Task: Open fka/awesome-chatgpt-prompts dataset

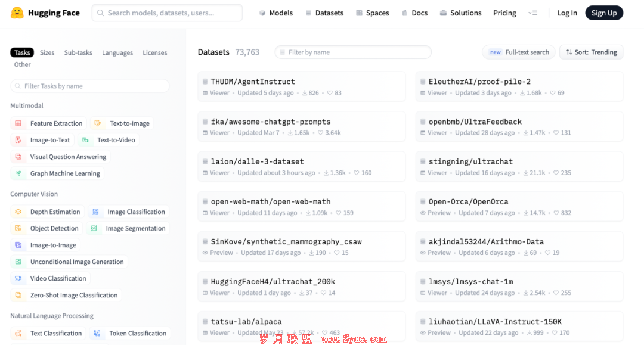Action: 302,126
